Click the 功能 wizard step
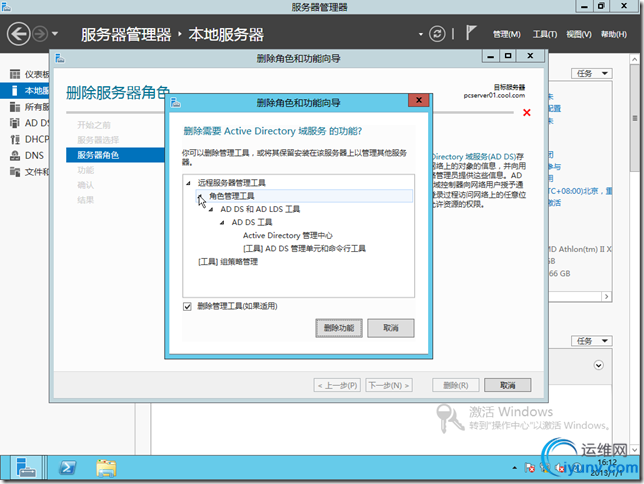The image size is (644, 484). point(85,170)
